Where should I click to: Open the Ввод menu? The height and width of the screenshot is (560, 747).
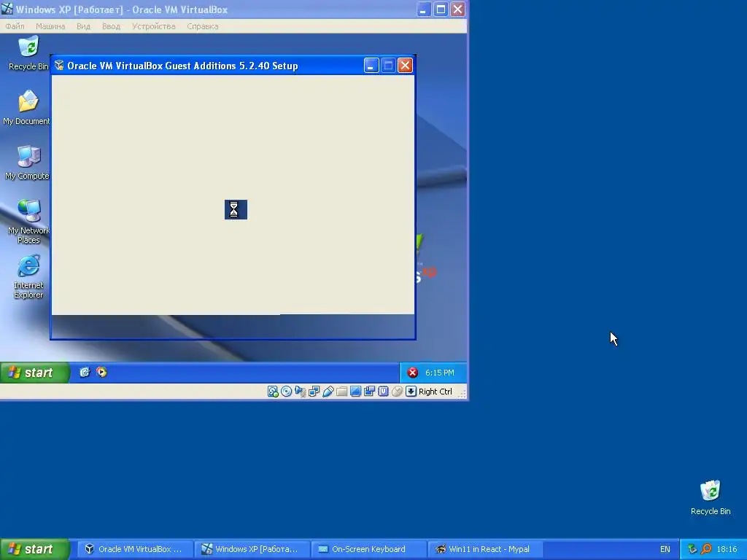click(x=111, y=26)
